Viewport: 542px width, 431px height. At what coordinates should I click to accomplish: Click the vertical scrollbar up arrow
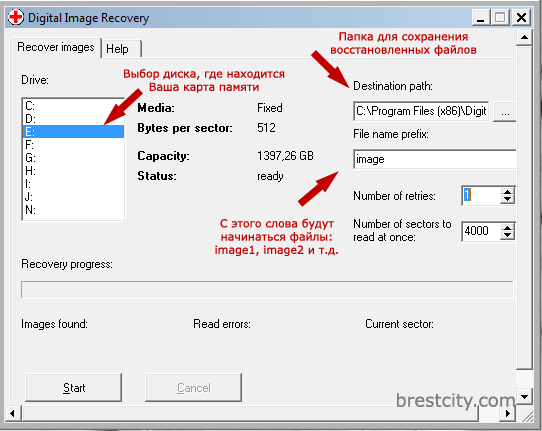524,37
